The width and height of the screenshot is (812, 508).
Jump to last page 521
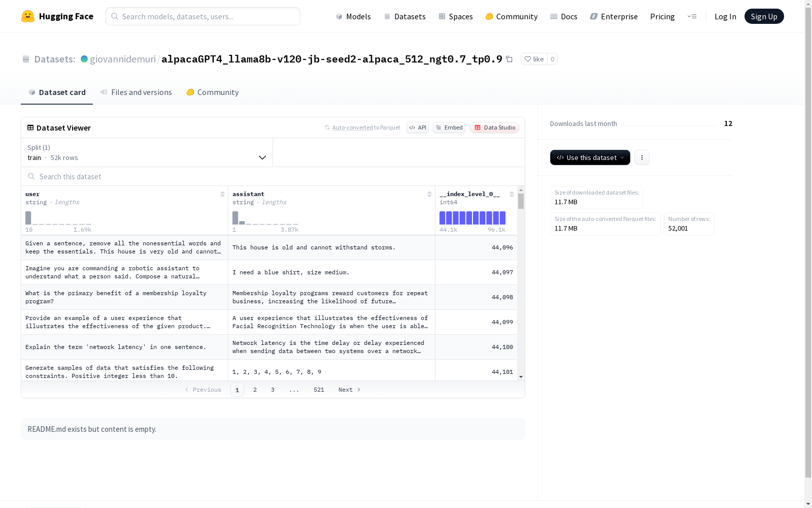point(319,390)
